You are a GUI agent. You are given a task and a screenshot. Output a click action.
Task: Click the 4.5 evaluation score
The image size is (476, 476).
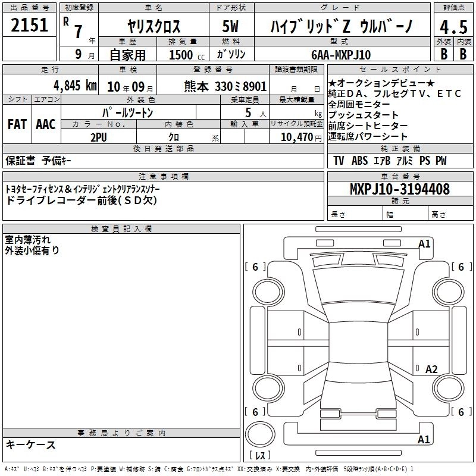[x=452, y=27]
